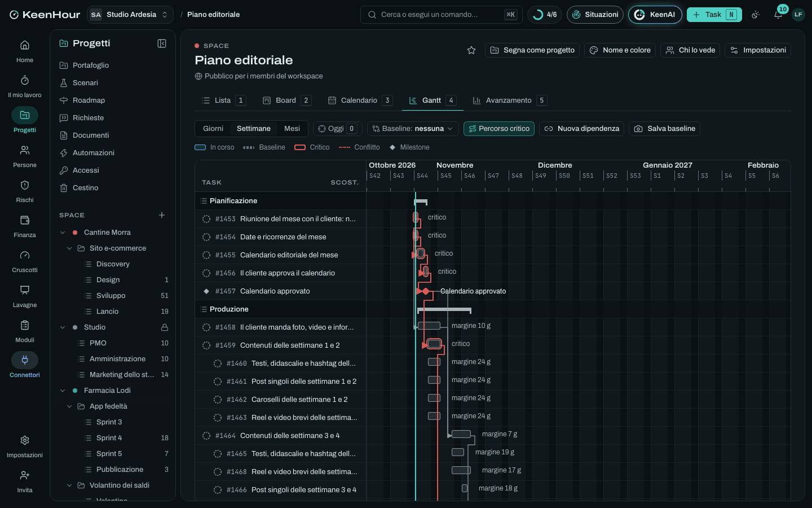
Task: Click Salva baseline button
Action: pos(665,129)
